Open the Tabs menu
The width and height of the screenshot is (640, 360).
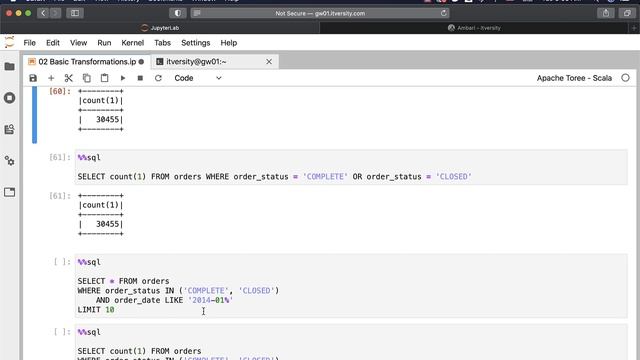tap(162, 43)
